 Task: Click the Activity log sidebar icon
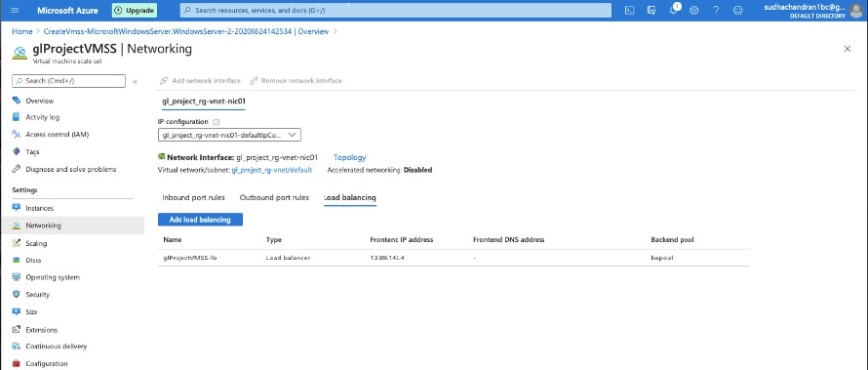(16, 117)
